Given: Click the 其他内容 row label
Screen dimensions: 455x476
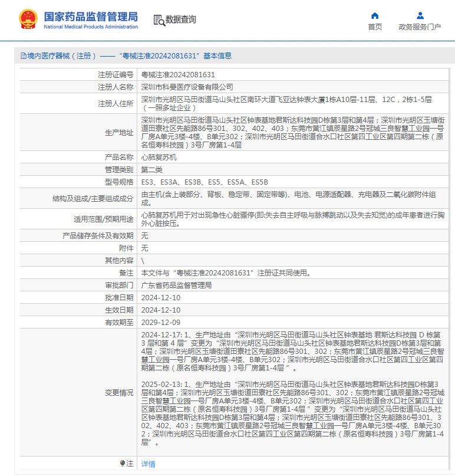Looking at the screenshot, I should [119, 261].
